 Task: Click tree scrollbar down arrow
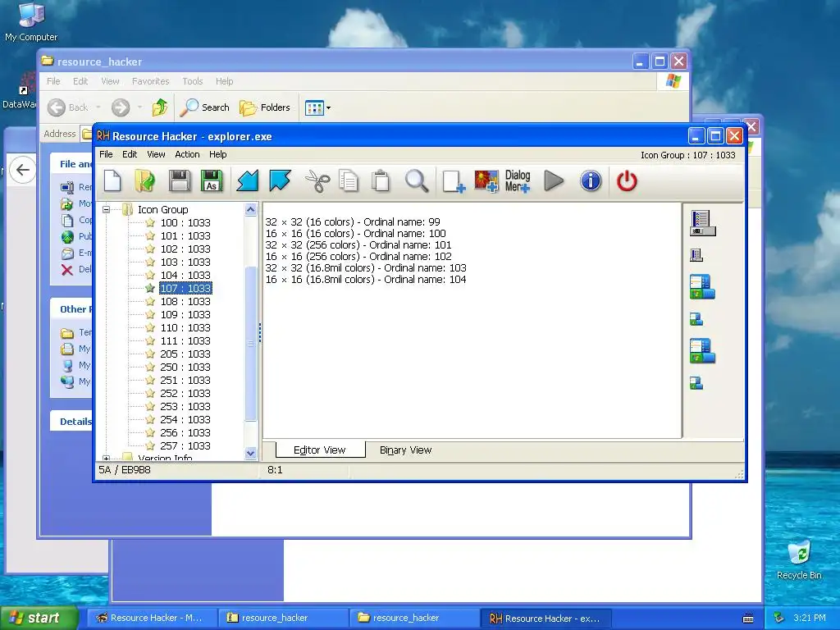click(x=250, y=453)
